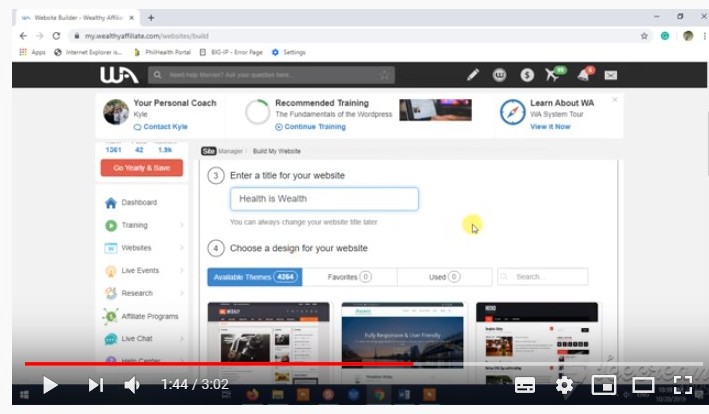Viewport: 709px width, 414px height.
Task: Click View It Now link
Action: pos(550,127)
